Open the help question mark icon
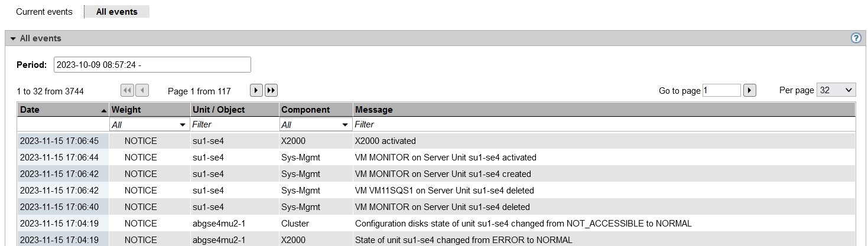 856,38
